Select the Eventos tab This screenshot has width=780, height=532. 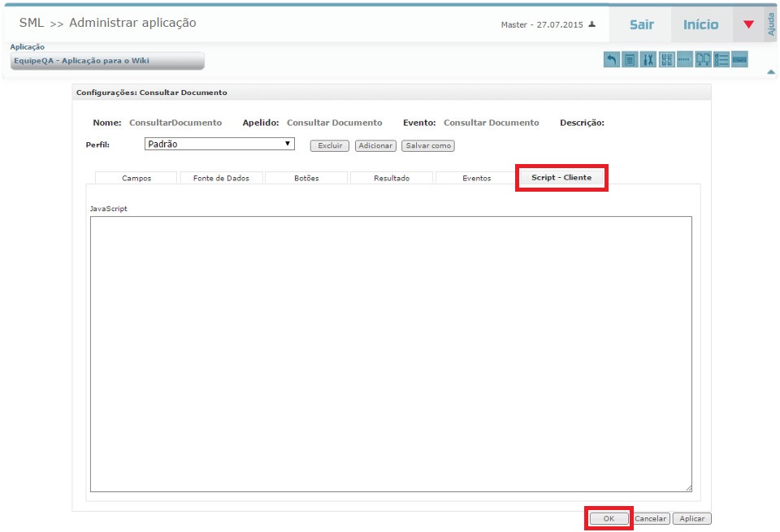[x=476, y=178]
